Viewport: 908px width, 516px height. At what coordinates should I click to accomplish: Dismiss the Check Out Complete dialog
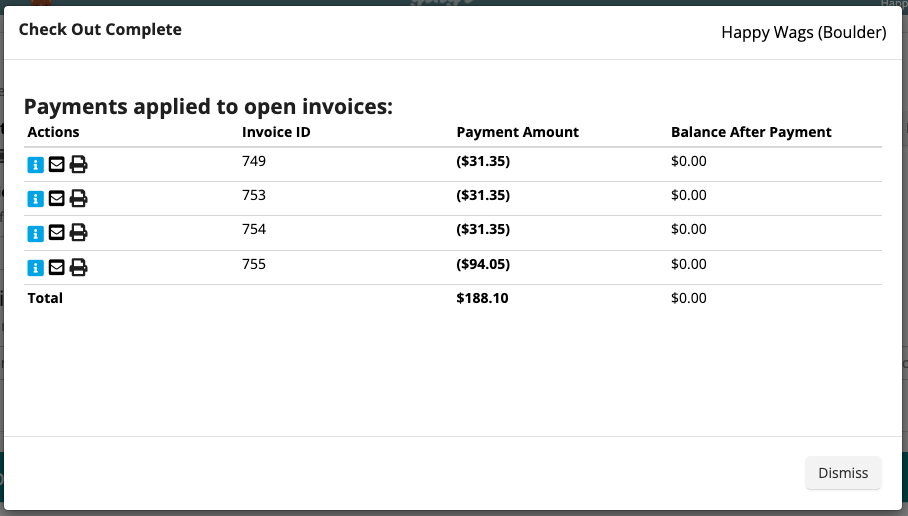pos(843,473)
